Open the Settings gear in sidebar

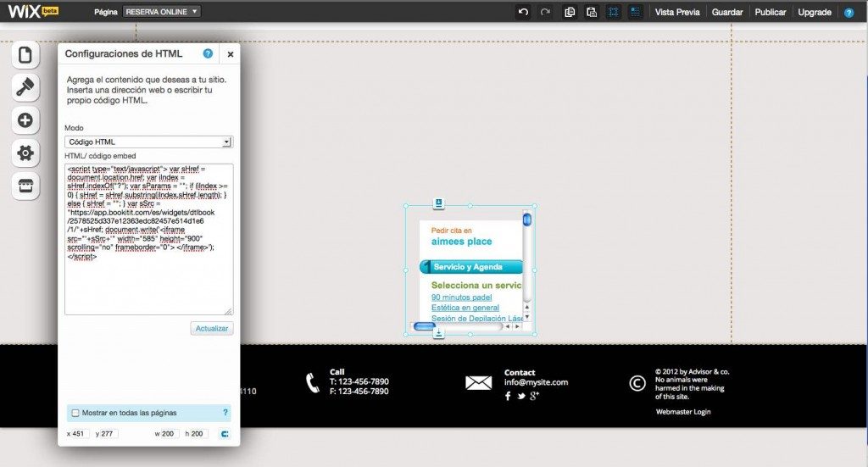(25, 153)
